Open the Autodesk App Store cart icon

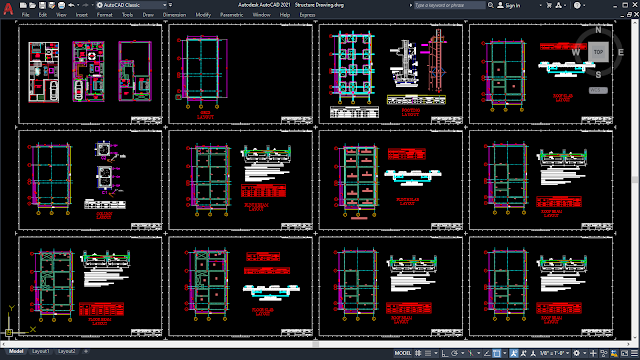coord(549,5)
